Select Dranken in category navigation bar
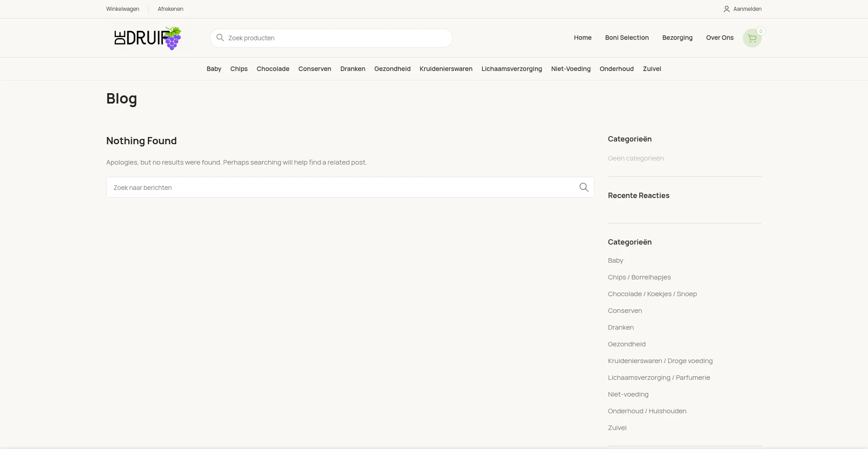 pyautogui.click(x=353, y=69)
